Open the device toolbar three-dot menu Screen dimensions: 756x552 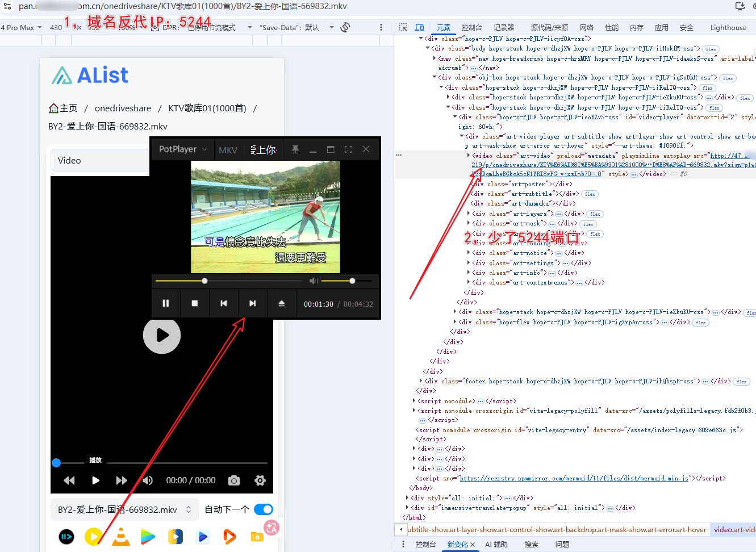pyautogui.click(x=381, y=27)
